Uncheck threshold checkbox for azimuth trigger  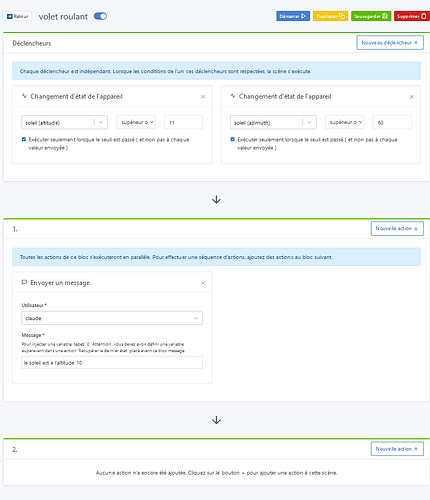click(233, 139)
